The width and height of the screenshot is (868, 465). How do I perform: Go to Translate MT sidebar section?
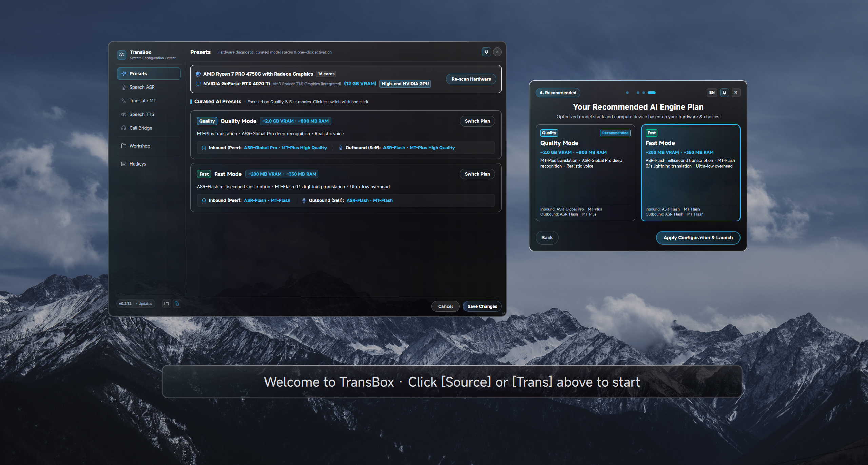pyautogui.click(x=149, y=101)
